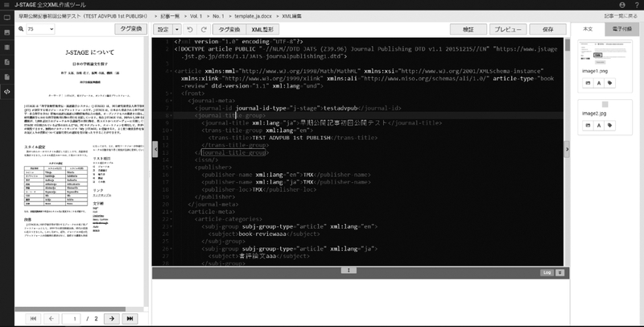Fold the article element at line 4
This screenshot has height=327, width=644.
pyautogui.click(x=171, y=71)
